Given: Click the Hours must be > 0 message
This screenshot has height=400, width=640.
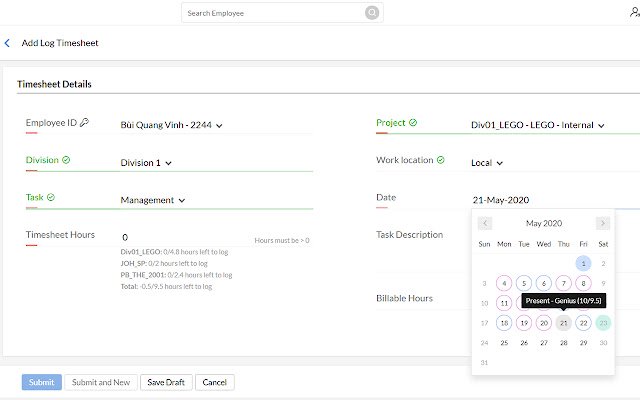Looking at the screenshot, I should click(x=282, y=240).
